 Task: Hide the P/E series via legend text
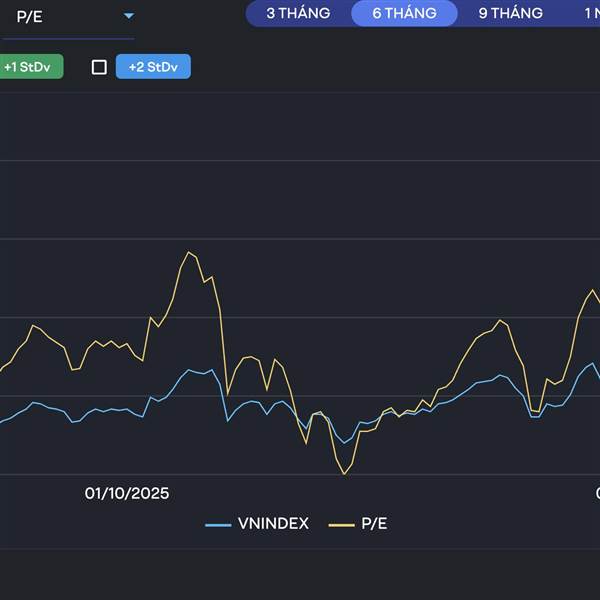pos(375,523)
